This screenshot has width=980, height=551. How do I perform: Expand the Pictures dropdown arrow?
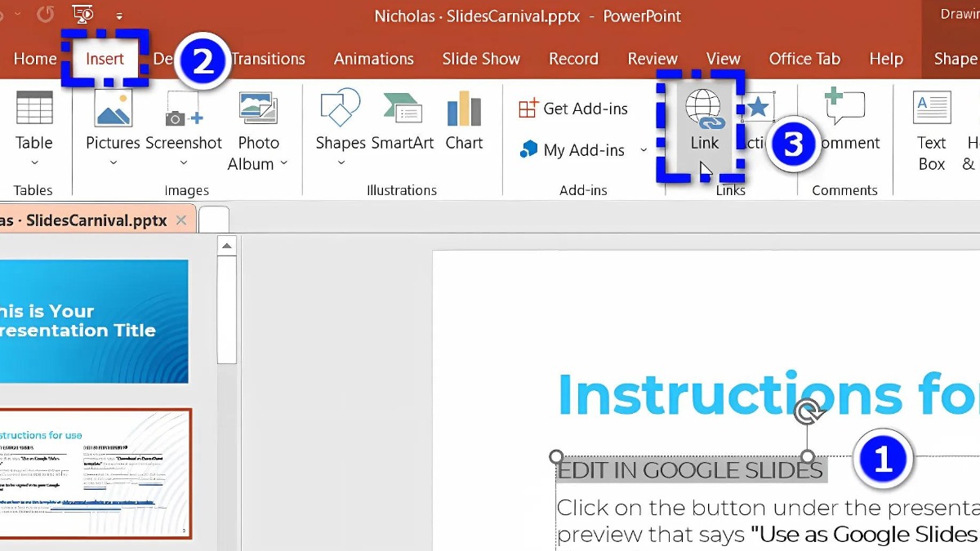[114, 163]
